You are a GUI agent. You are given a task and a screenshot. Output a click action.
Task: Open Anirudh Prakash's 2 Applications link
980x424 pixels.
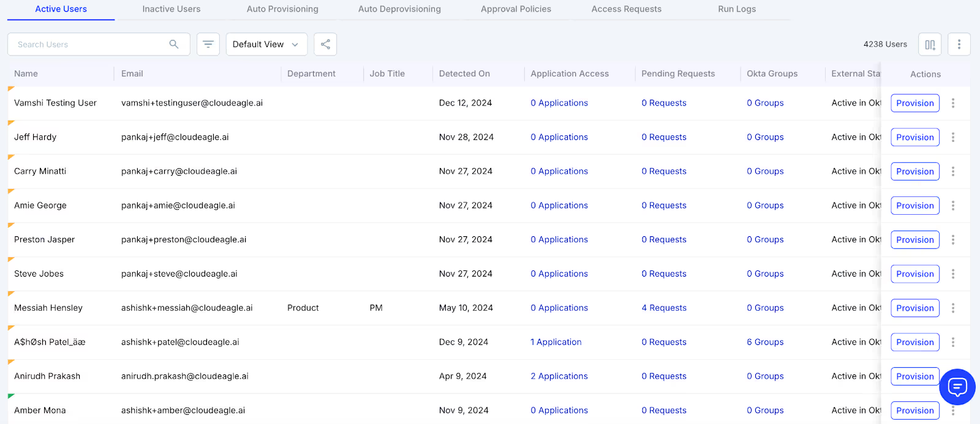[559, 376]
